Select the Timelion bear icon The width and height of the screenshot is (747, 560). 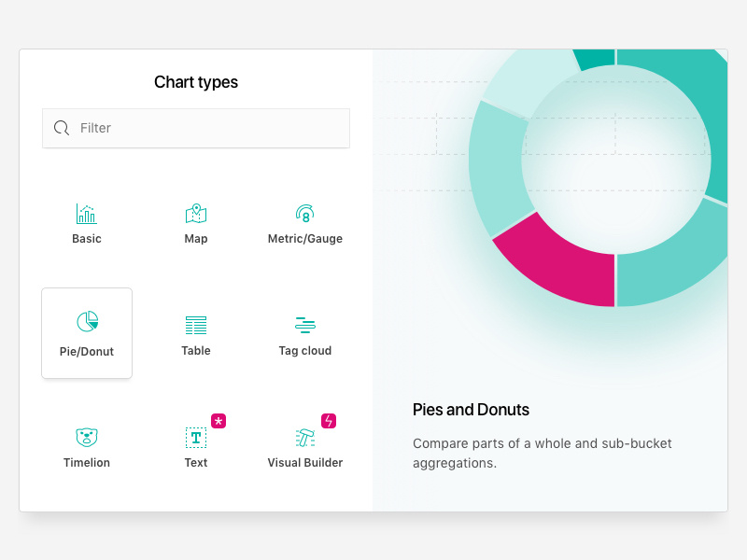86,436
